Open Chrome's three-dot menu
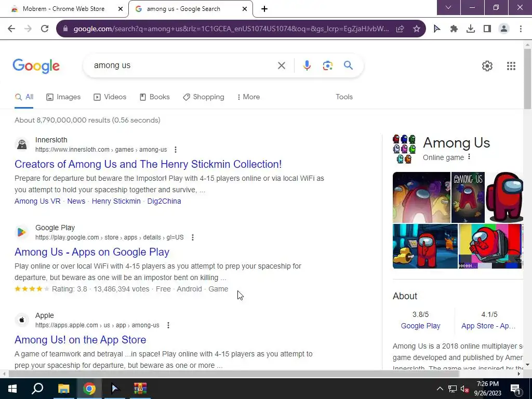532x399 pixels. click(x=521, y=29)
